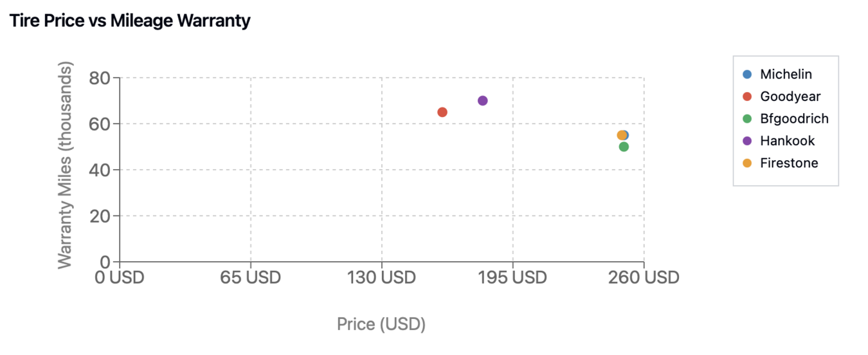Click the blue Michelin legend dot

pos(747,75)
